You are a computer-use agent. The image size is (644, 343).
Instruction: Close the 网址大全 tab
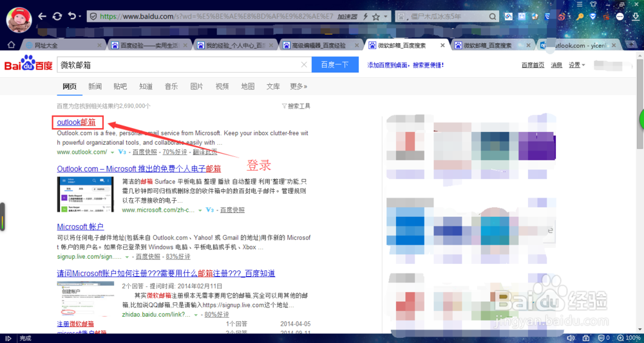point(99,45)
